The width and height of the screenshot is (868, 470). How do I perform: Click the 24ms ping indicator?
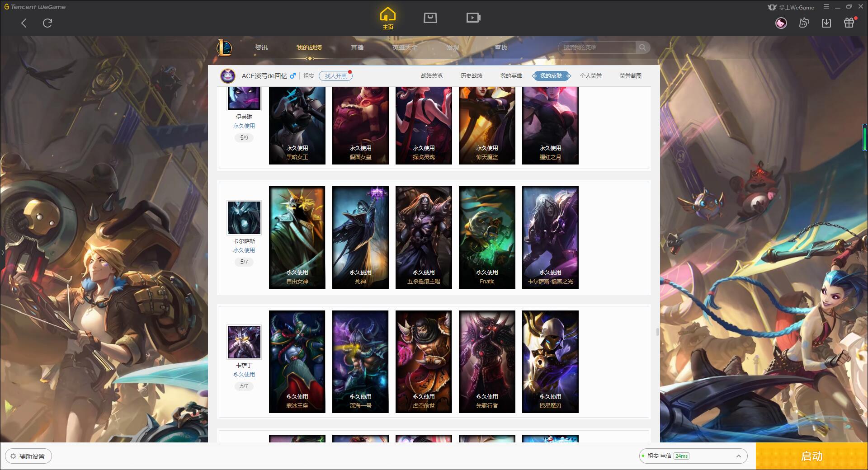(681, 456)
